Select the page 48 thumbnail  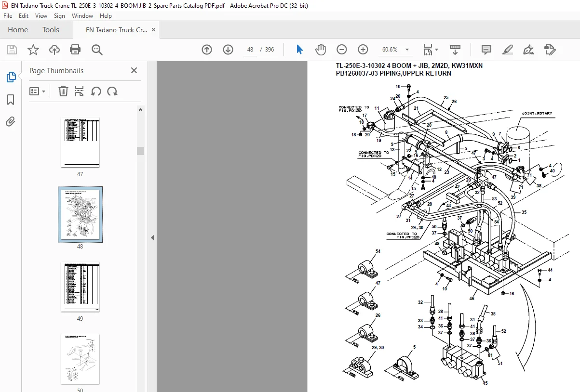coord(80,214)
